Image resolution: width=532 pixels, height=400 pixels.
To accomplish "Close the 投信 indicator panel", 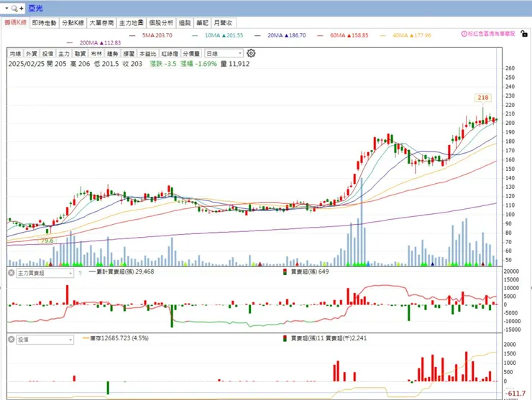I will pyautogui.click(x=12, y=339).
